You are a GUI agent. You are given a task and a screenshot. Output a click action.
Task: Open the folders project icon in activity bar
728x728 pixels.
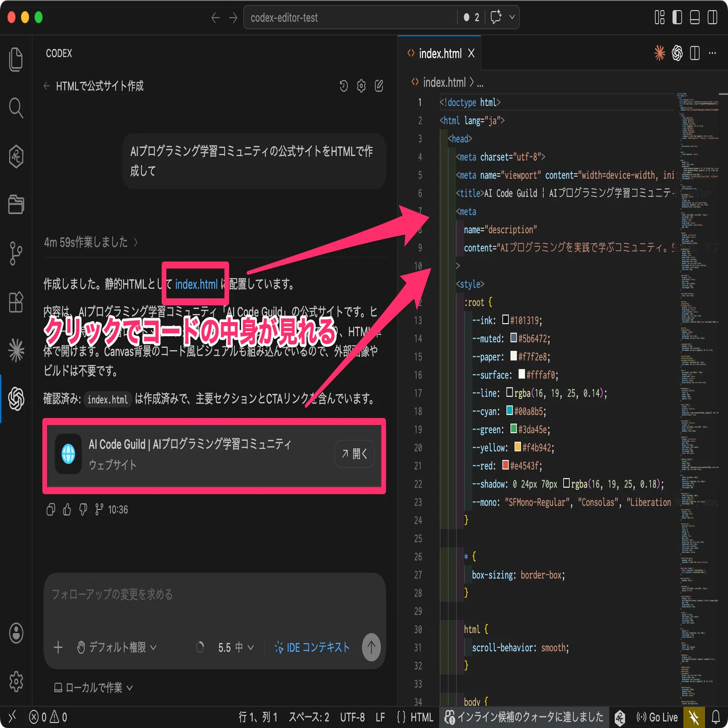pos(16,204)
